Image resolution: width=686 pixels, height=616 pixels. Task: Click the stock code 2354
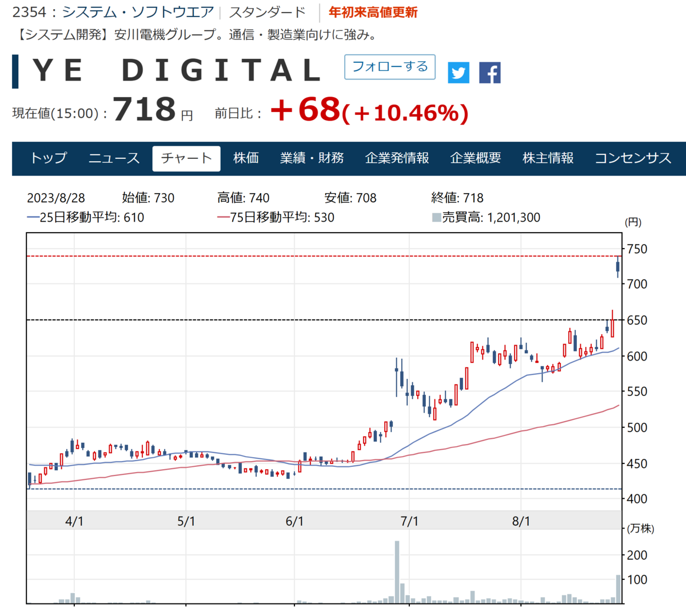click(x=30, y=12)
